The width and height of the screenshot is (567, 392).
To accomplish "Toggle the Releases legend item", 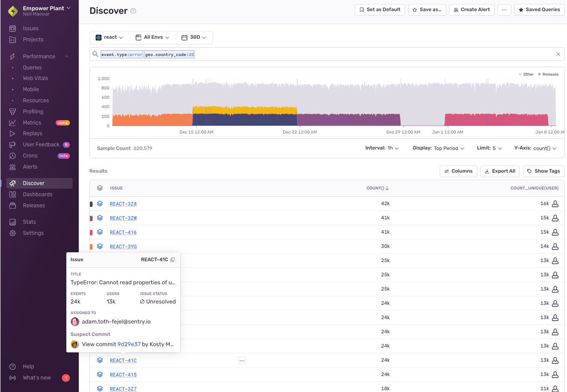I will tap(548, 74).
